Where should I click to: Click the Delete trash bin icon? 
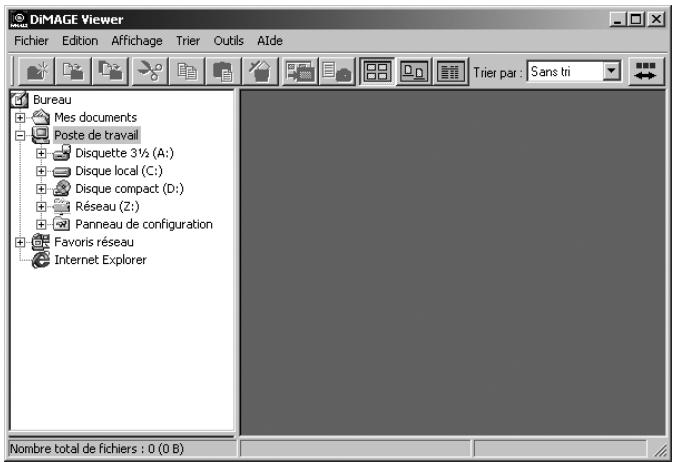click(x=260, y=71)
